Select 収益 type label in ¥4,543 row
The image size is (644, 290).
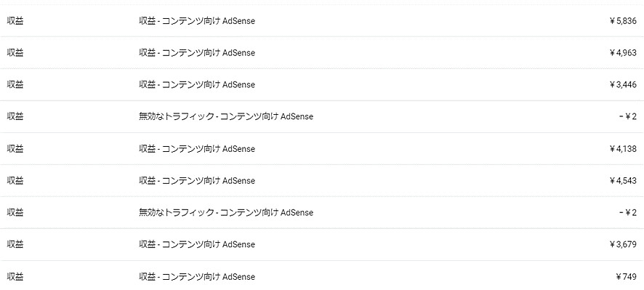tap(15, 181)
